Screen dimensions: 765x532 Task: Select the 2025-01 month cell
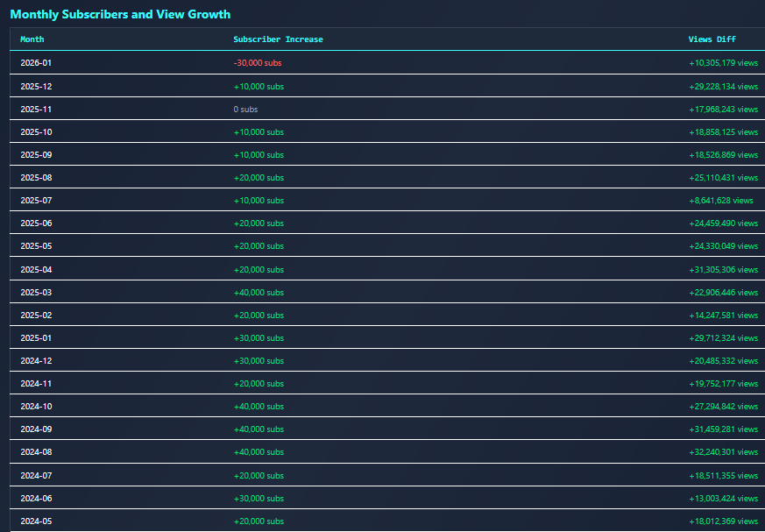coord(36,337)
